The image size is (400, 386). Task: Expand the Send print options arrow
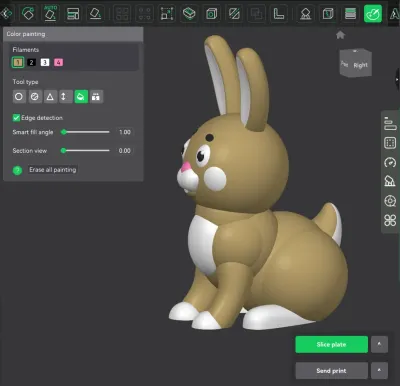tap(379, 371)
